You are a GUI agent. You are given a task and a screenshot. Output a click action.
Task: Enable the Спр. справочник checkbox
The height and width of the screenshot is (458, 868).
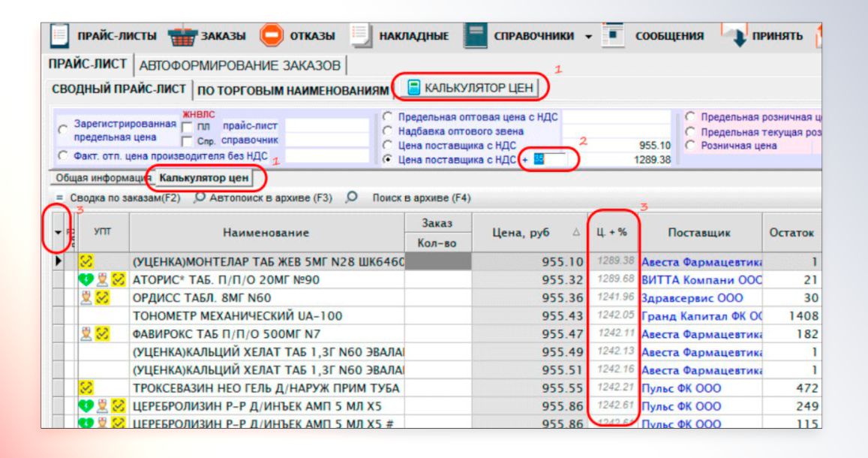click(188, 140)
